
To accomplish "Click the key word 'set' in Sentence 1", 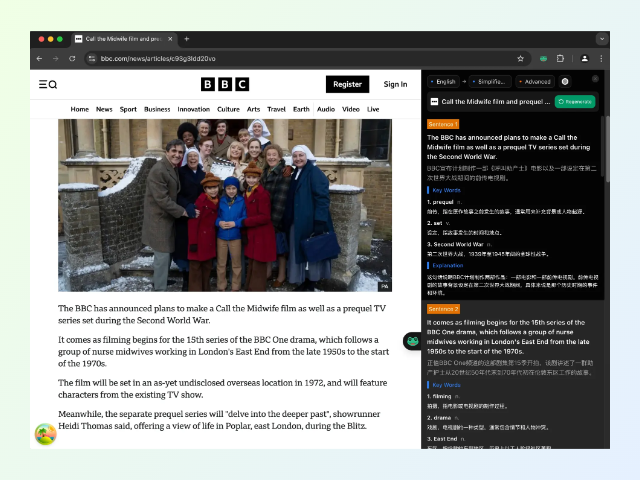I will [438, 223].
